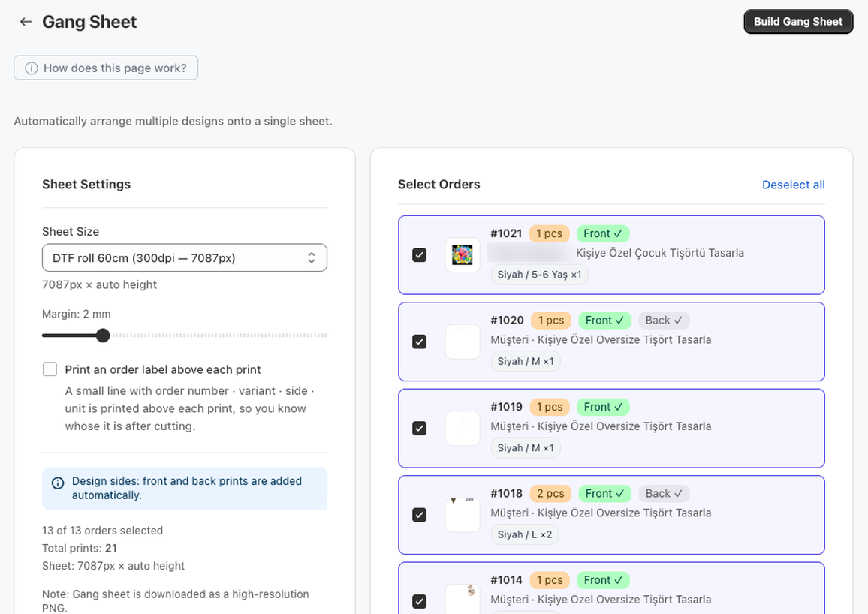The width and height of the screenshot is (868, 614).
Task: Click the Front badge on order #1014
Action: point(603,580)
